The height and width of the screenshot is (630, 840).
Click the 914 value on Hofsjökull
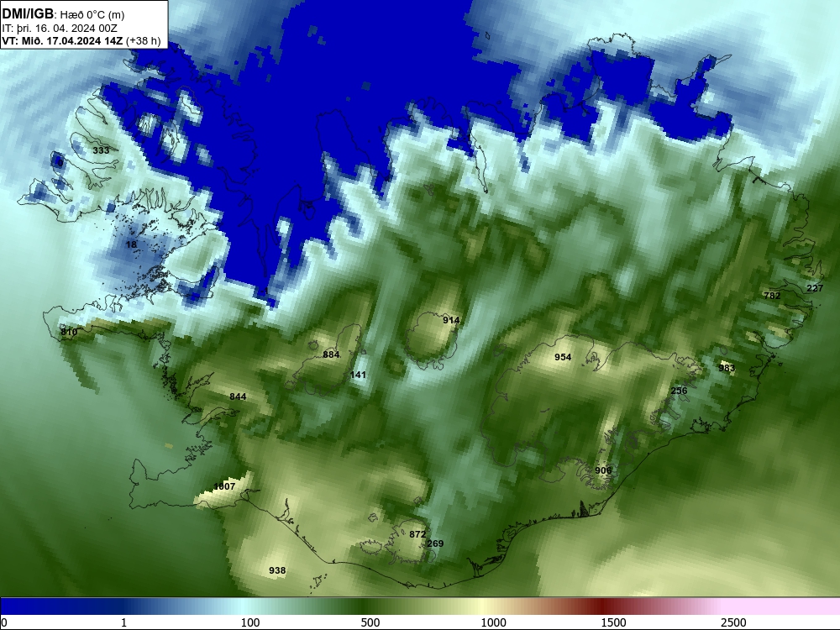tap(451, 320)
